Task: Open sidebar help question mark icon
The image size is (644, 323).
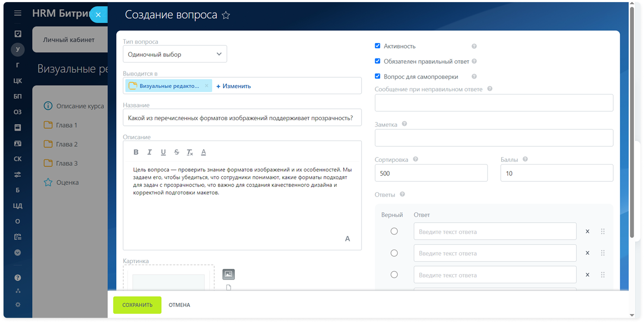Action: coord(18,278)
